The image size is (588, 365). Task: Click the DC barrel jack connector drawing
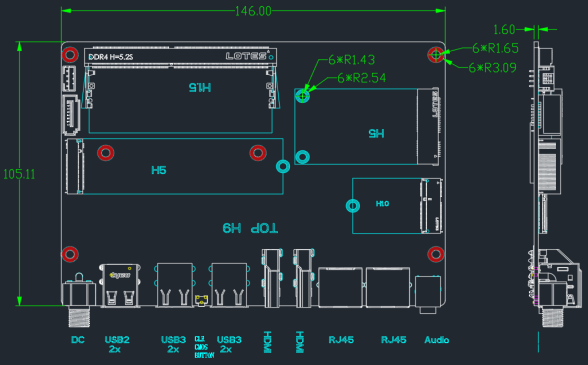click(78, 299)
